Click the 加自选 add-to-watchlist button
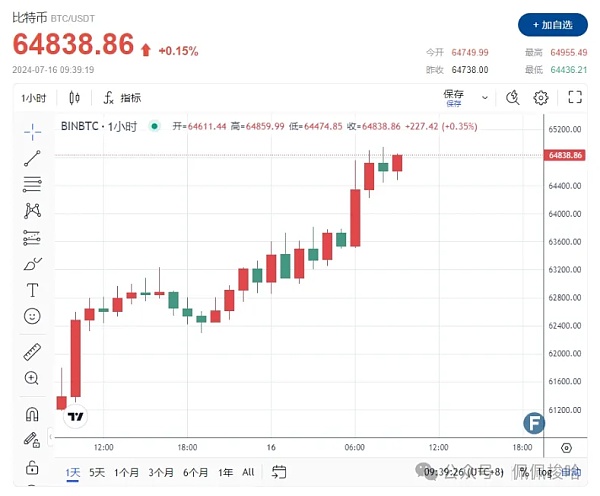The height and width of the screenshot is (496, 600). pyautogui.click(x=553, y=23)
